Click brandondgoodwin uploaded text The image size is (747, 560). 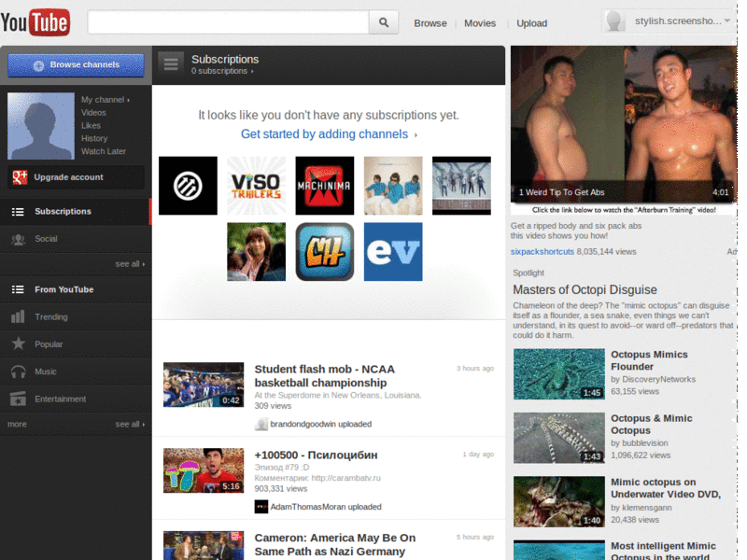coord(320,424)
